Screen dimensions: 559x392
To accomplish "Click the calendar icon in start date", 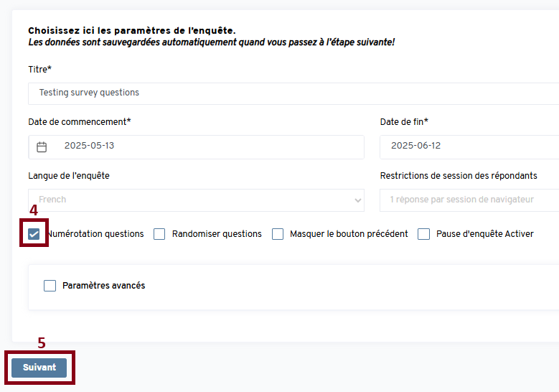I will coord(42,146).
